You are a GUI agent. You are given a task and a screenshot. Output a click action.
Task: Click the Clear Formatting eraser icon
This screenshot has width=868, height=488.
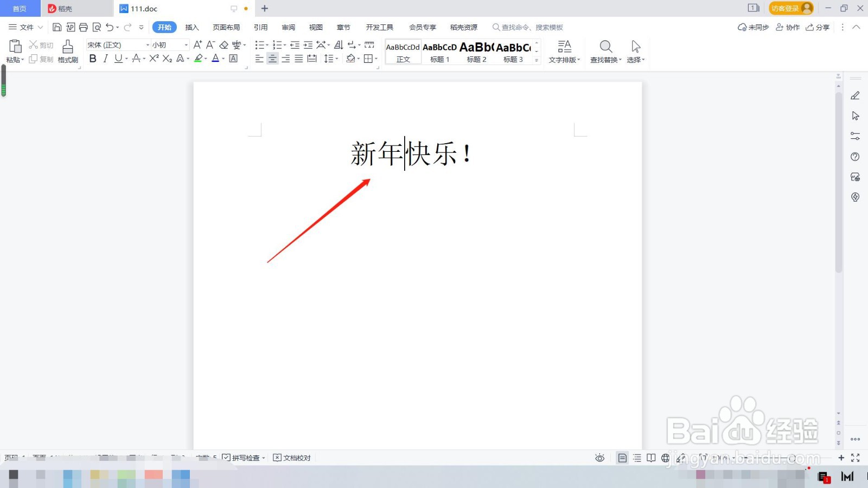click(x=224, y=45)
